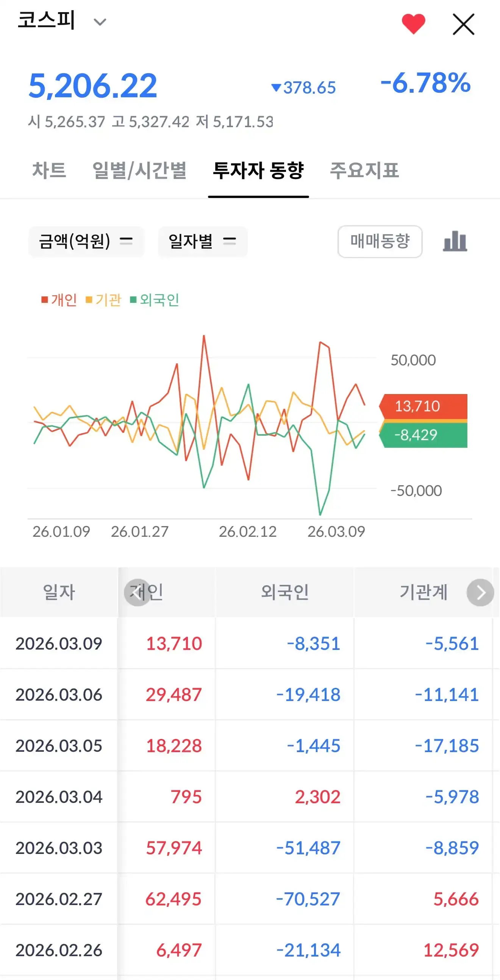Image resolution: width=500 pixels, height=980 pixels.
Task: Switch to the 차트 tab
Action: tap(49, 170)
